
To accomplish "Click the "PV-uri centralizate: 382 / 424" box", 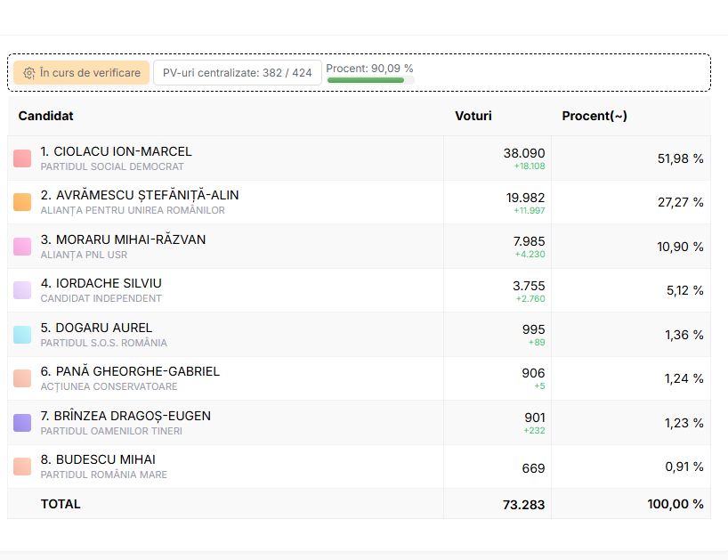I will coord(237,73).
